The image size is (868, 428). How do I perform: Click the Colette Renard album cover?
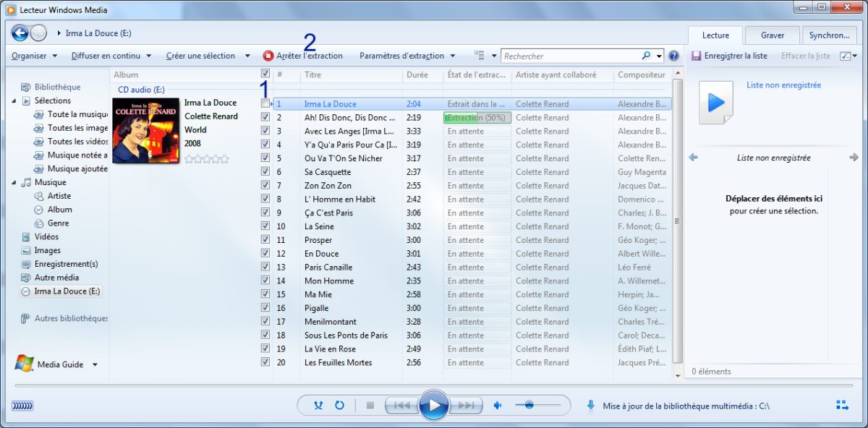pos(146,131)
